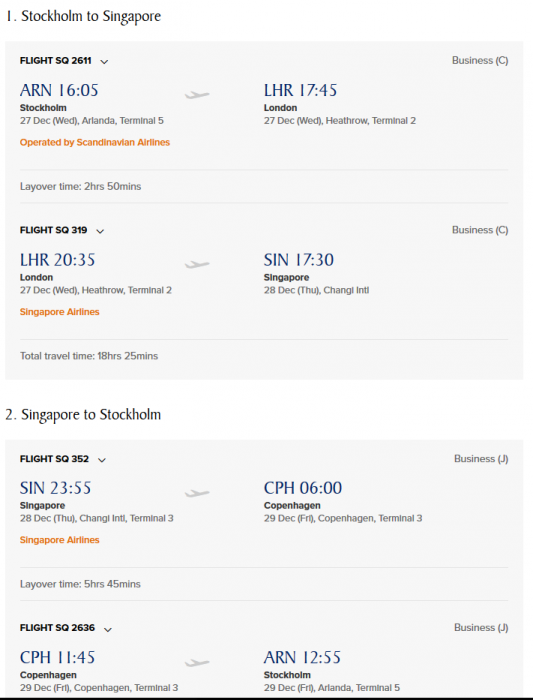Click the CPH 06:00 arrival time
Viewport: 533px width, 700px height.
click(x=303, y=488)
